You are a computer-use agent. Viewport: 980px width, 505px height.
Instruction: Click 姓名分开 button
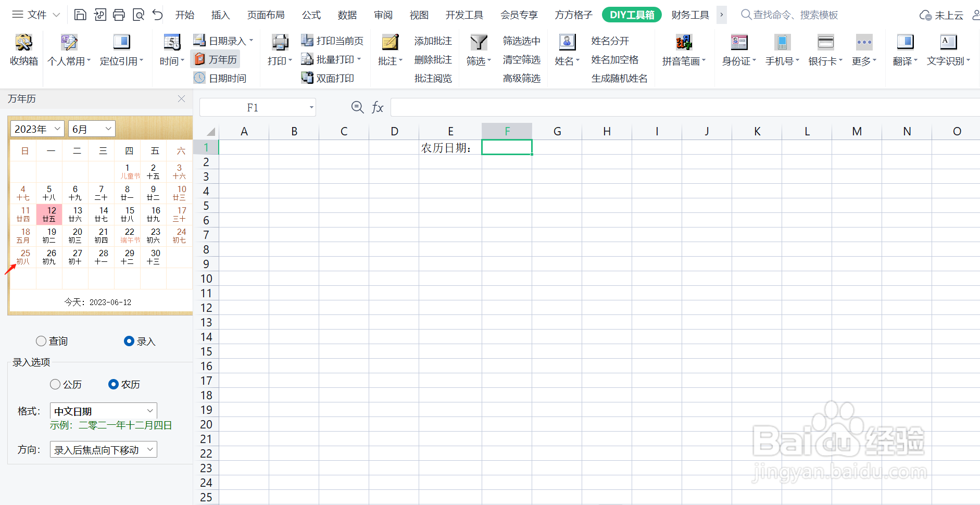click(x=610, y=40)
